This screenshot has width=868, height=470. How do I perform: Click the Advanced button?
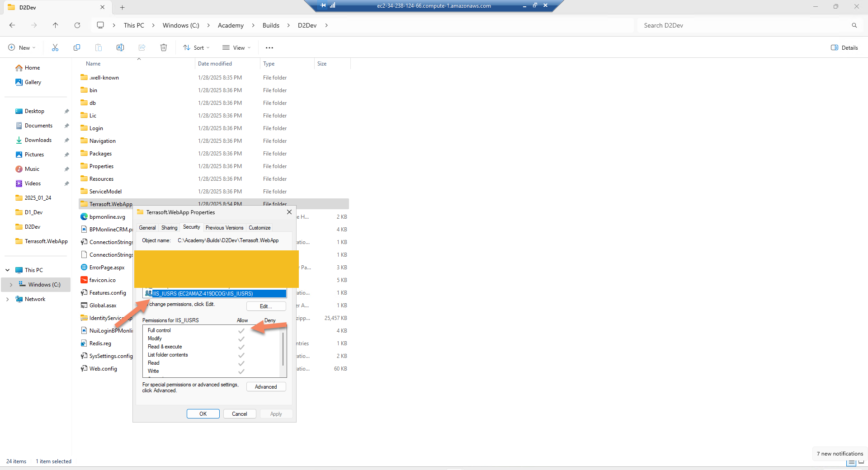tap(266, 387)
